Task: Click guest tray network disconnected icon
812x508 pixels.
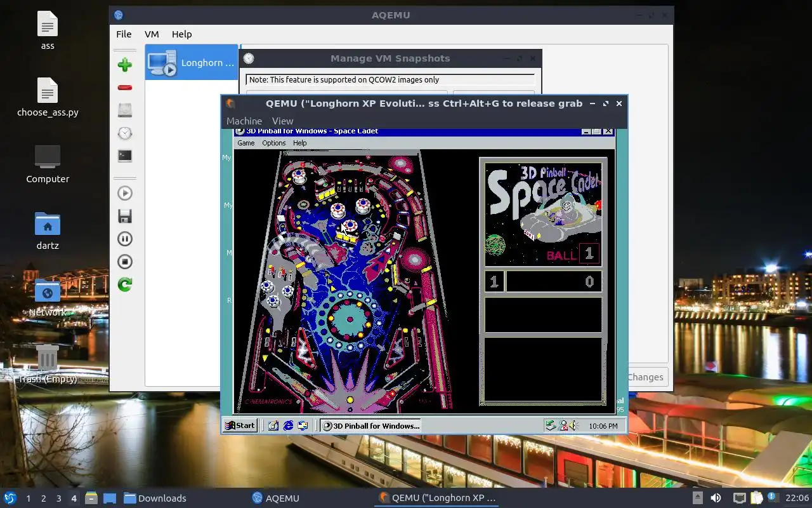Action: pos(563,425)
